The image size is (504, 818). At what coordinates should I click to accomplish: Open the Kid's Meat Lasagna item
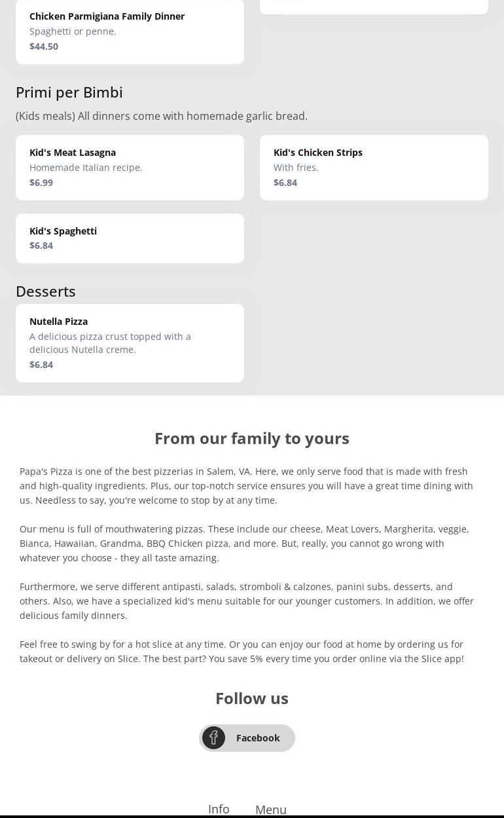(73, 153)
